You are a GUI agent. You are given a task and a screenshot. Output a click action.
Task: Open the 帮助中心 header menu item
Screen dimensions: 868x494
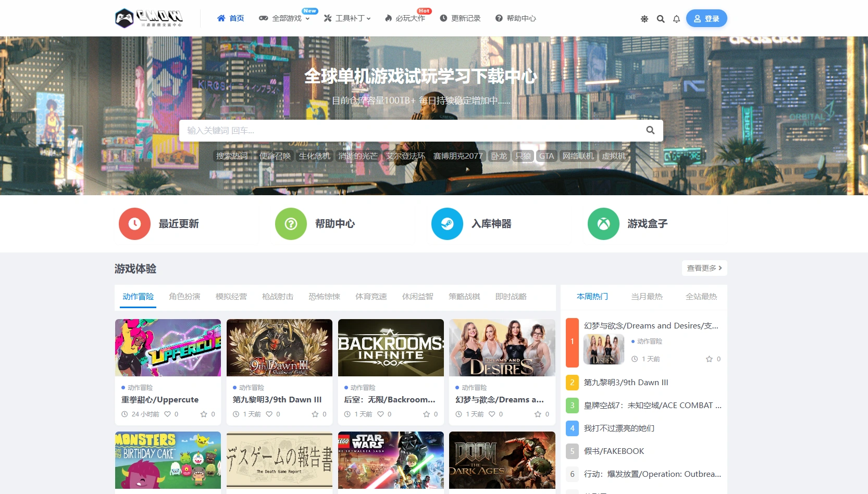tap(515, 18)
